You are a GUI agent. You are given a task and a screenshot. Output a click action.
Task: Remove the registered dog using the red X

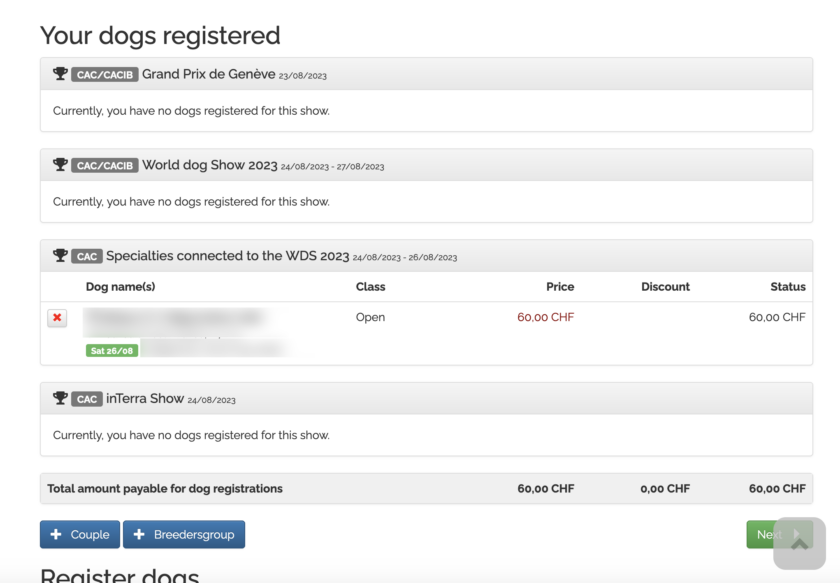[x=57, y=317]
